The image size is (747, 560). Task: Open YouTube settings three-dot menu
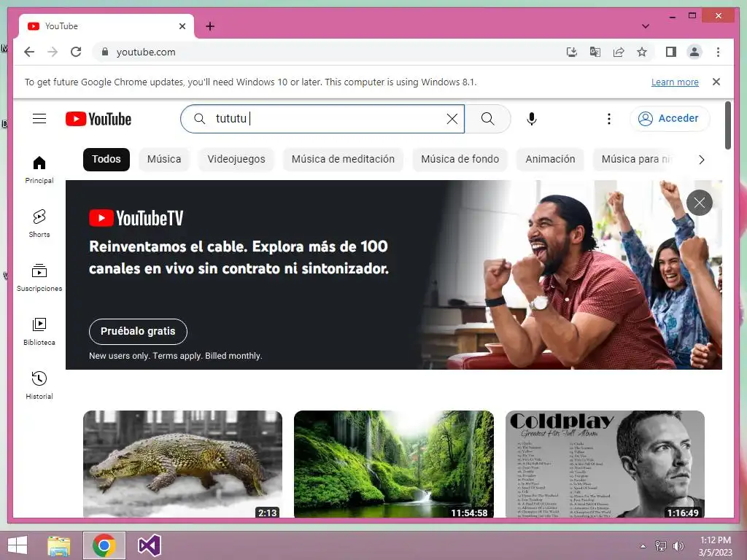click(608, 119)
